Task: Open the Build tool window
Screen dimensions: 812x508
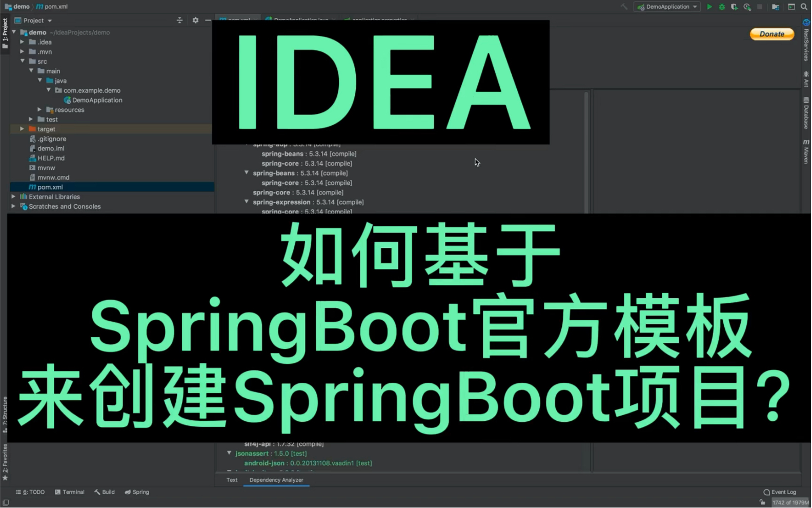Action: point(104,492)
